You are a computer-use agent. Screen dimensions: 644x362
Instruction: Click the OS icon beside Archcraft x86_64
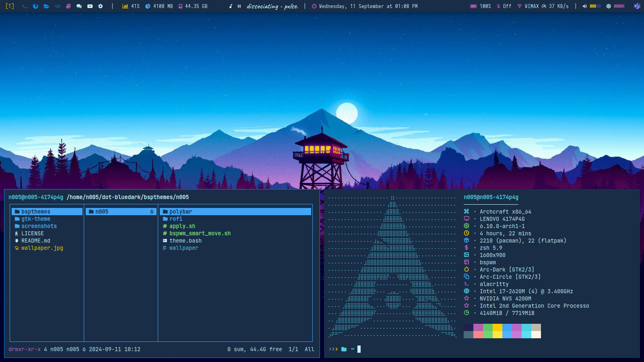[466, 212]
